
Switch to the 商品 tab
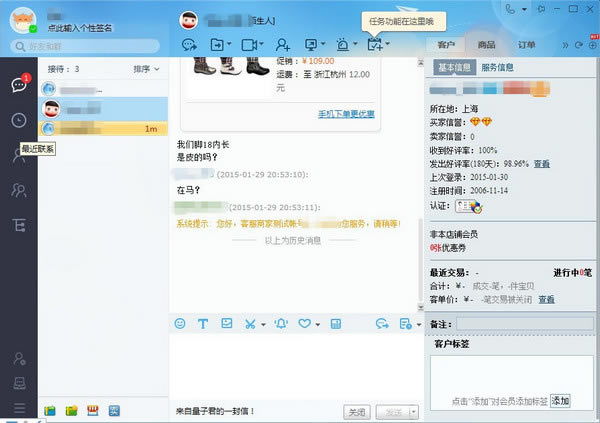tap(486, 45)
